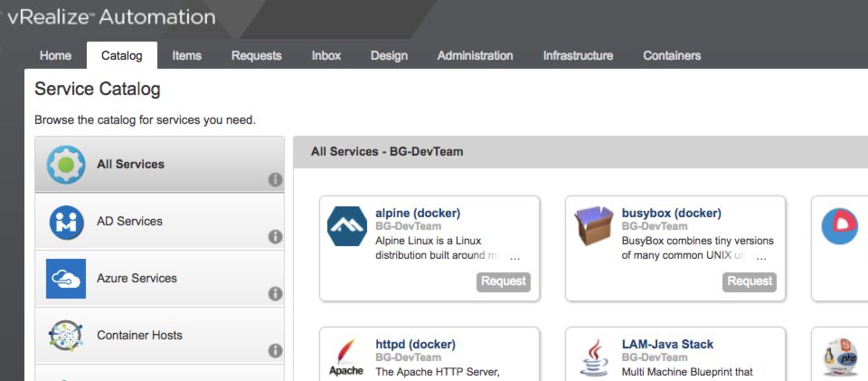The width and height of the screenshot is (868, 381).
Task: Click BG-DevTeam under httpd (docker)
Action: pos(408,357)
